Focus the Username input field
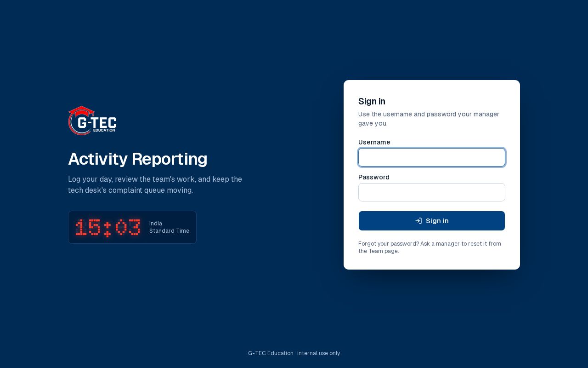The image size is (588, 368). click(432, 157)
